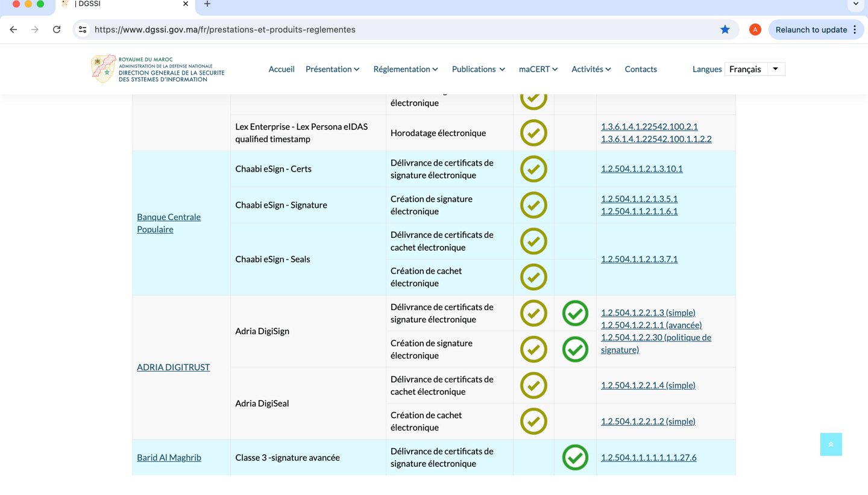Screen dimensions: 868x495
Task: Open OID link 1.2.504.1.1.2.1.3.7.1
Action: click(x=639, y=259)
